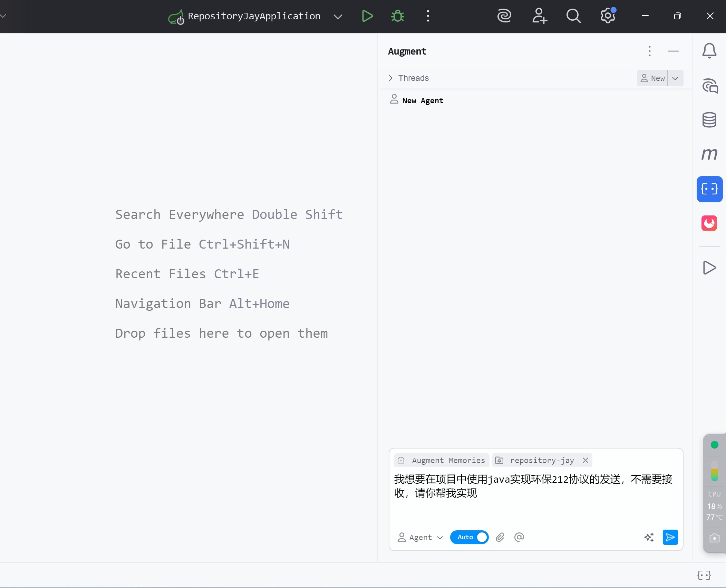Click the screenshot camera icon in monitor widget
This screenshot has width=726, height=588.
pyautogui.click(x=714, y=538)
